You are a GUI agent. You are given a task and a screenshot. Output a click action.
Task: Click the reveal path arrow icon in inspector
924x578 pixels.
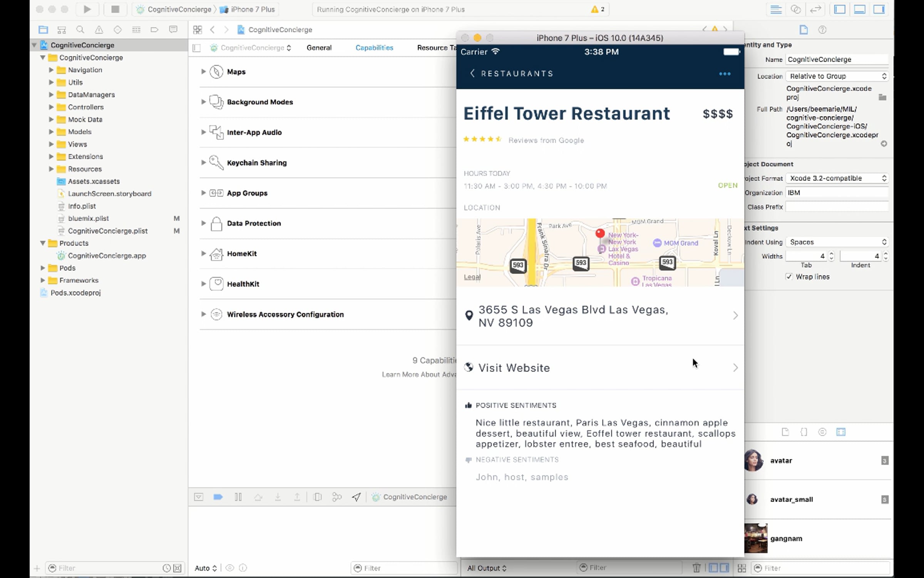point(884,144)
